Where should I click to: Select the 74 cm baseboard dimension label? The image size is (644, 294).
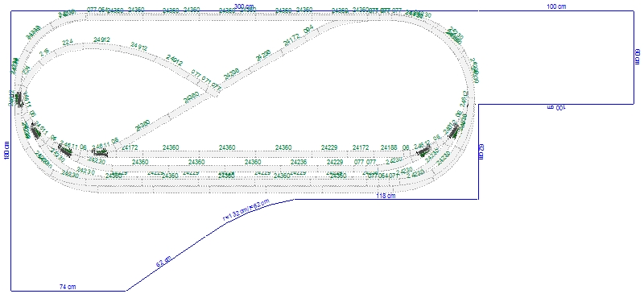pos(68,287)
